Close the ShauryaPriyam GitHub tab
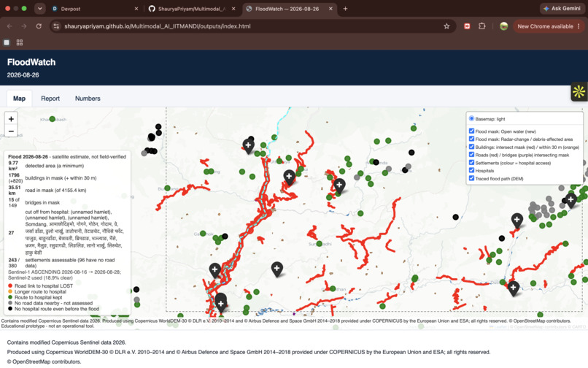588x368 pixels. click(233, 9)
